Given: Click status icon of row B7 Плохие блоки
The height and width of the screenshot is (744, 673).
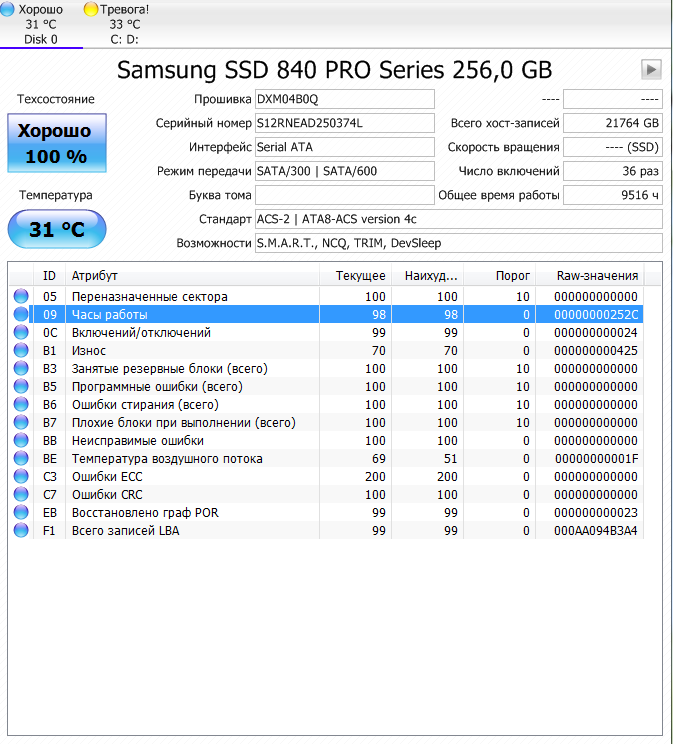Looking at the screenshot, I should click(21, 422).
